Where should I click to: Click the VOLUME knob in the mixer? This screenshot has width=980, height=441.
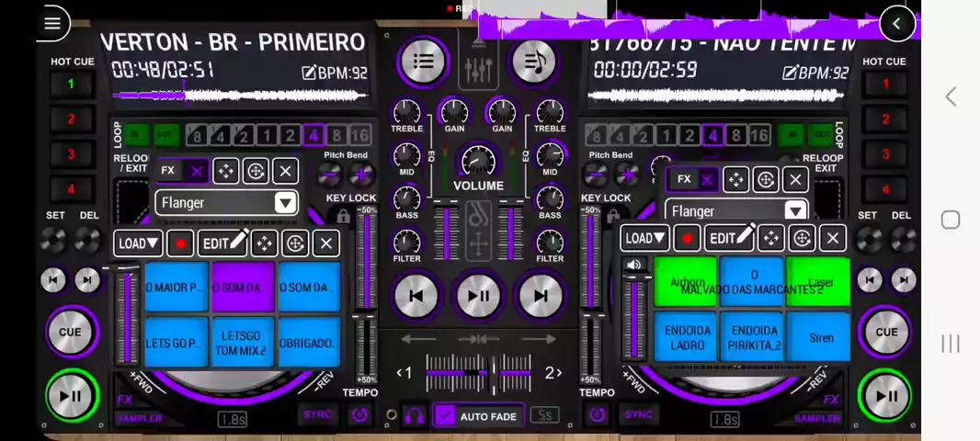click(x=478, y=161)
